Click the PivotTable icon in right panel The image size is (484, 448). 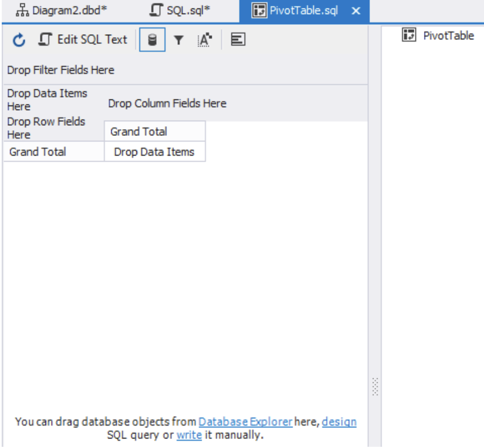(x=409, y=35)
